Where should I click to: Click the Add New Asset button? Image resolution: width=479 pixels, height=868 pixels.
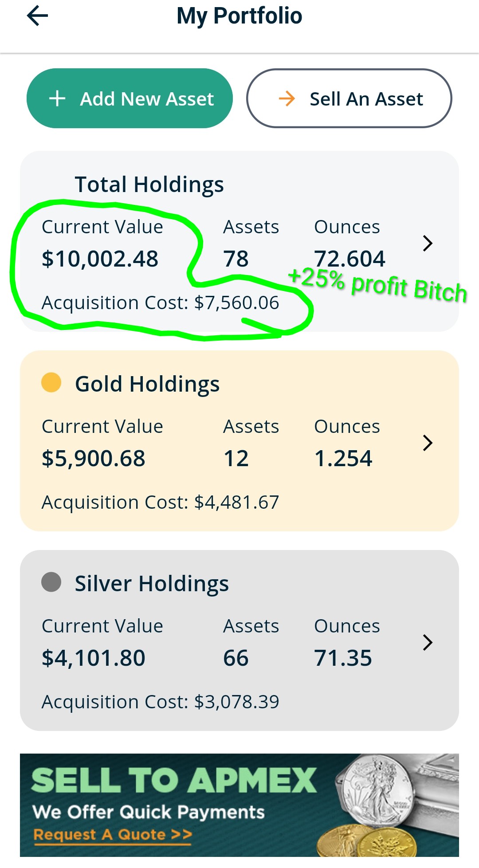coord(130,98)
